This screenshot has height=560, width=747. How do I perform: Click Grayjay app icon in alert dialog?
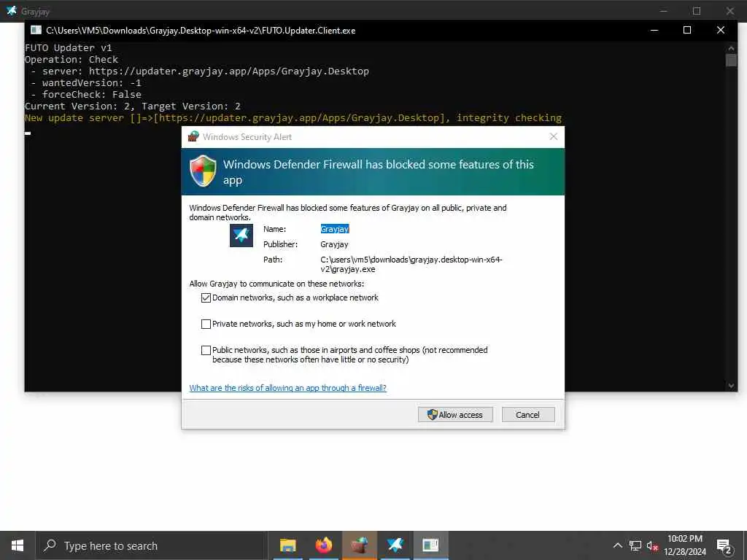(x=241, y=236)
